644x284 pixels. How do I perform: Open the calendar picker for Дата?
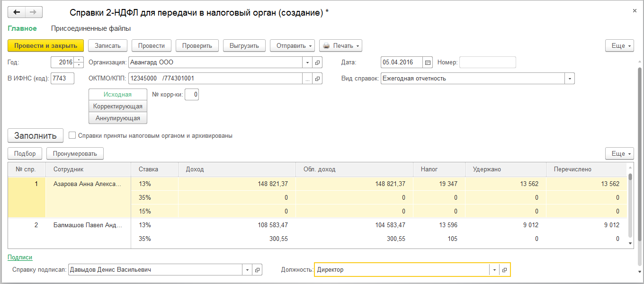pyautogui.click(x=428, y=62)
